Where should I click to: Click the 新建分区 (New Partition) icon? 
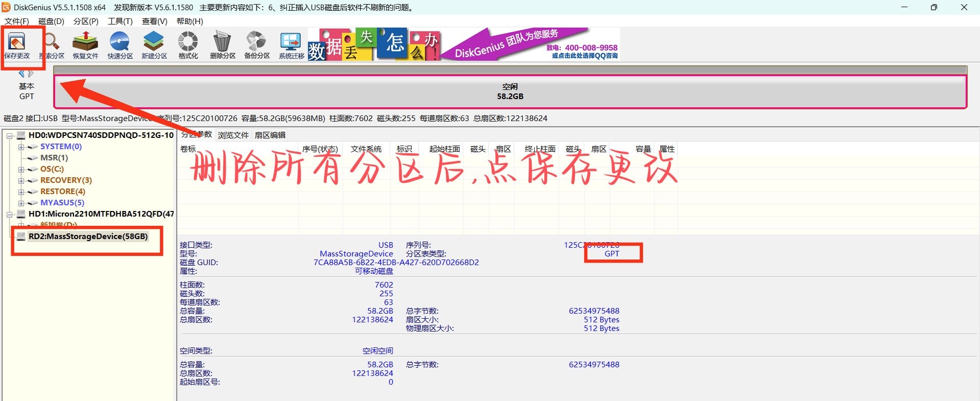[x=154, y=45]
